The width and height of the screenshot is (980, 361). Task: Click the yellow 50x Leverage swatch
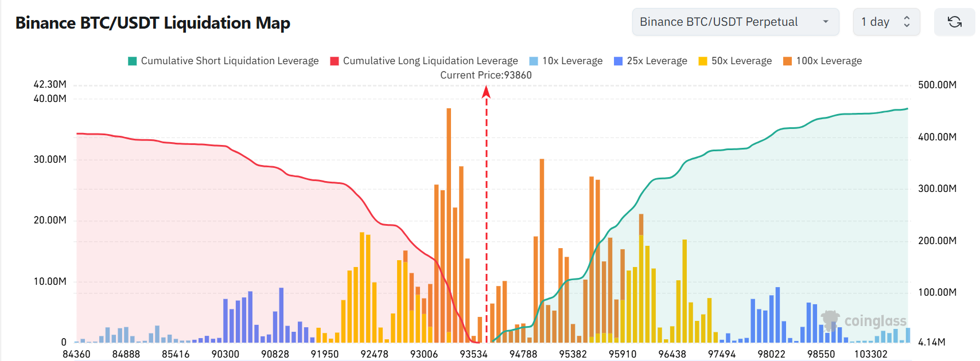[703, 61]
